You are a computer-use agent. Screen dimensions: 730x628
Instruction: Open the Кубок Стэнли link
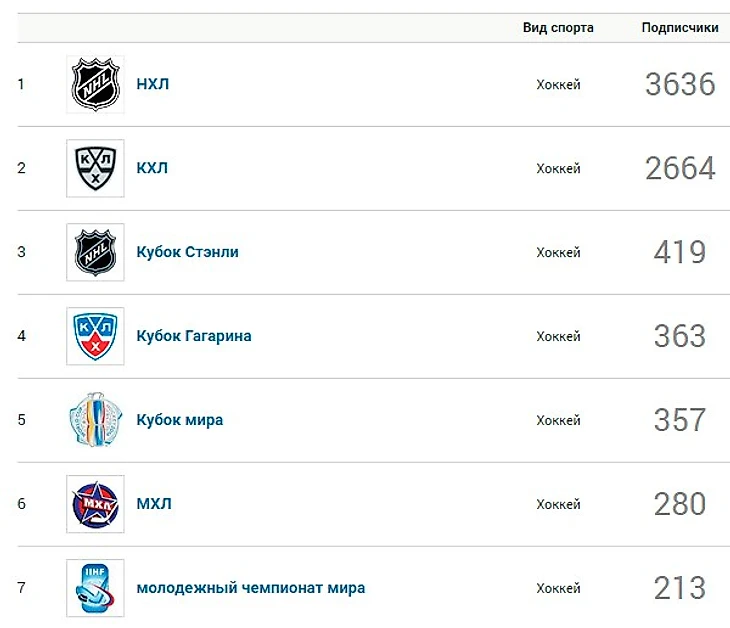[x=188, y=252]
